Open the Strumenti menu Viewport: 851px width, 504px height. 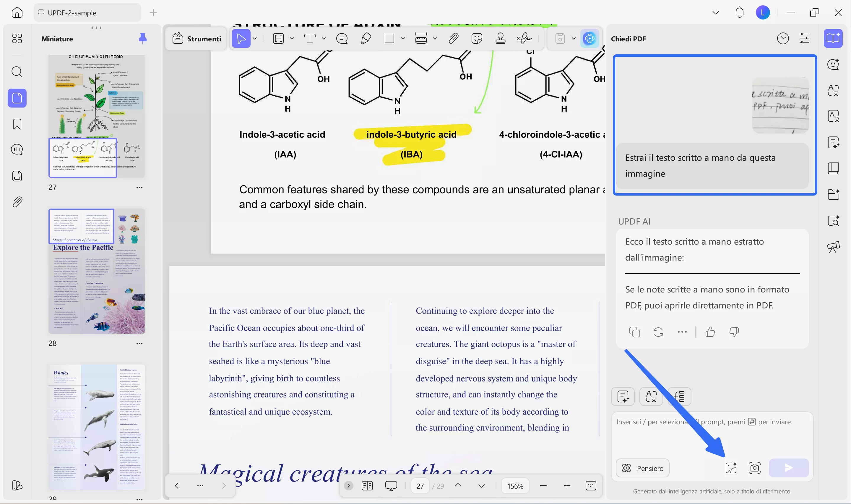[x=196, y=38]
